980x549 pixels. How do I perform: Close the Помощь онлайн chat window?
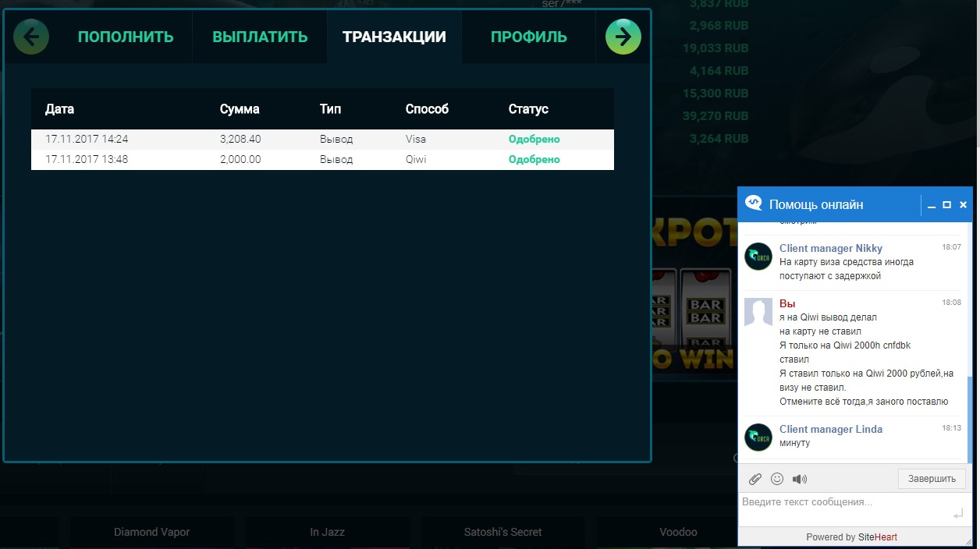point(964,205)
